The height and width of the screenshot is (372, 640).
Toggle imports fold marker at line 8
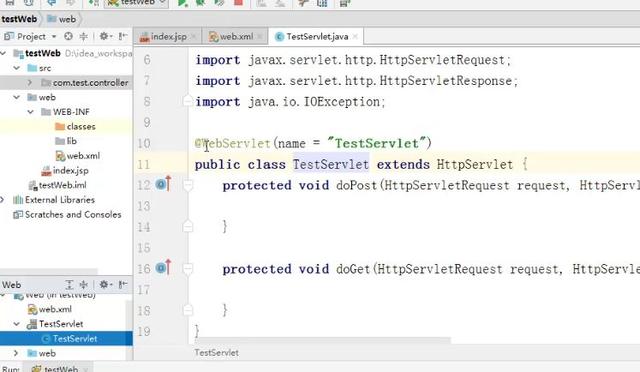tap(188, 100)
